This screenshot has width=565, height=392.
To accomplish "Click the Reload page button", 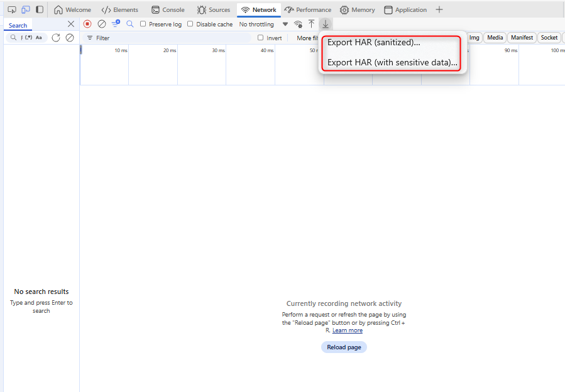I will tap(344, 347).
